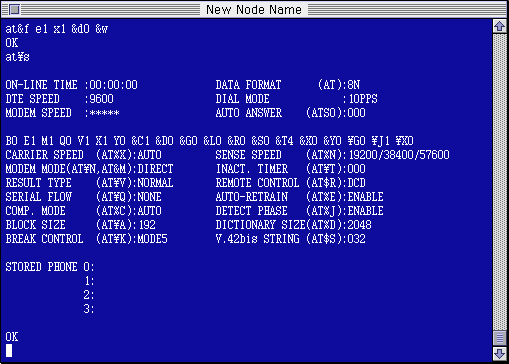
Task: Click the DICTIONARY SIZE 2048 value
Action: click(359, 225)
